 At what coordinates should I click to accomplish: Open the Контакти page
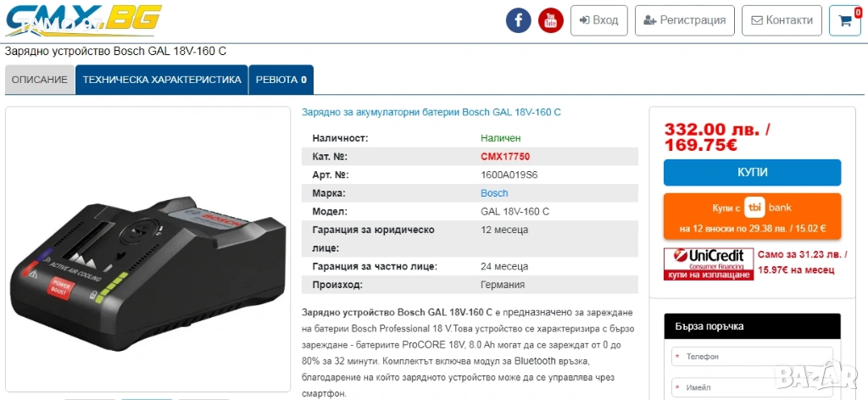pos(782,20)
